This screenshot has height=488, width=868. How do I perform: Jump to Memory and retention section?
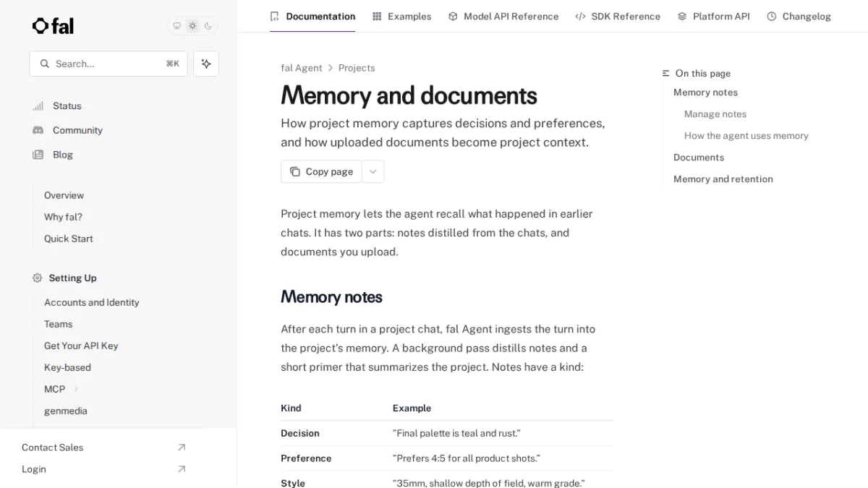tap(723, 179)
